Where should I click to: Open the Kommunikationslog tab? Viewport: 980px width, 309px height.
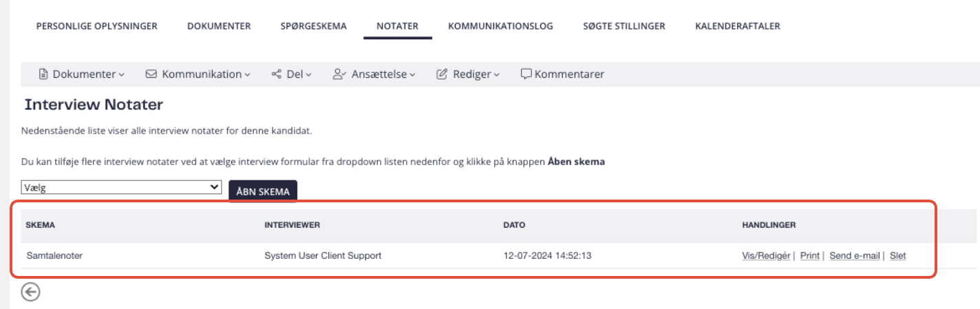[x=500, y=26]
